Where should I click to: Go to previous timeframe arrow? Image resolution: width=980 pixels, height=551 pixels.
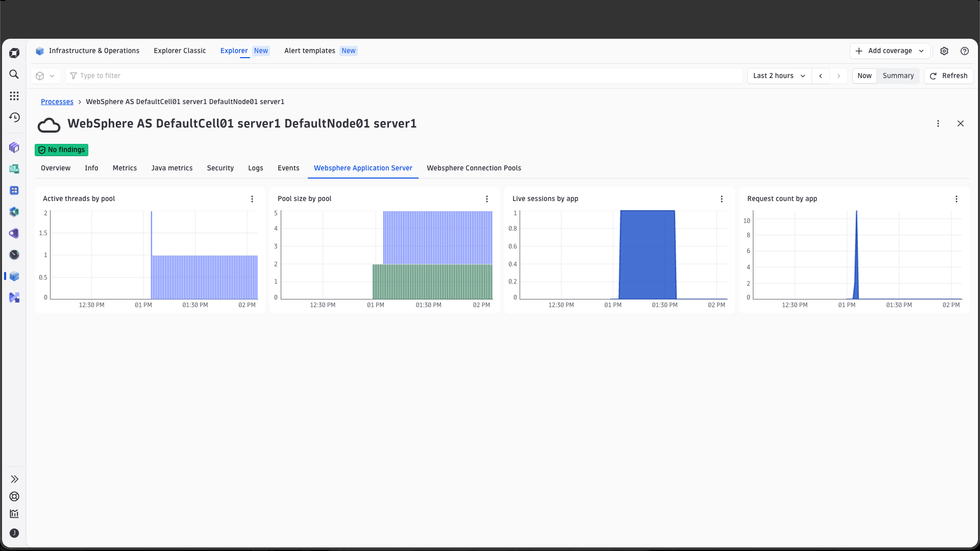[821, 76]
